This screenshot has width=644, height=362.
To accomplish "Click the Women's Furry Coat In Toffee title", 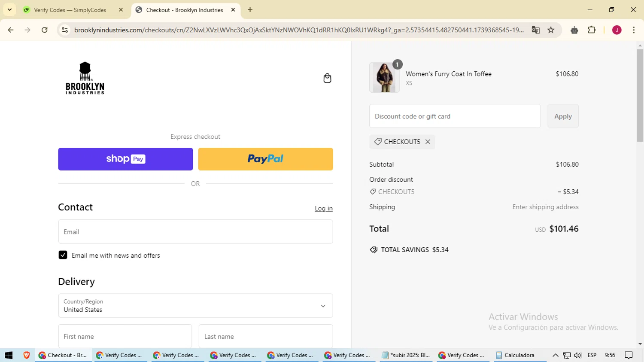I will tap(449, 74).
